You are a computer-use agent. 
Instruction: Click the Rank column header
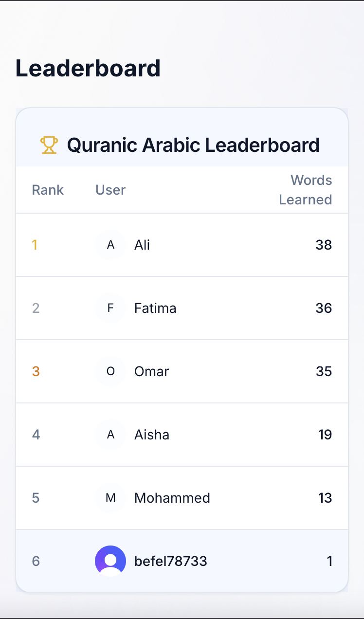(x=48, y=190)
